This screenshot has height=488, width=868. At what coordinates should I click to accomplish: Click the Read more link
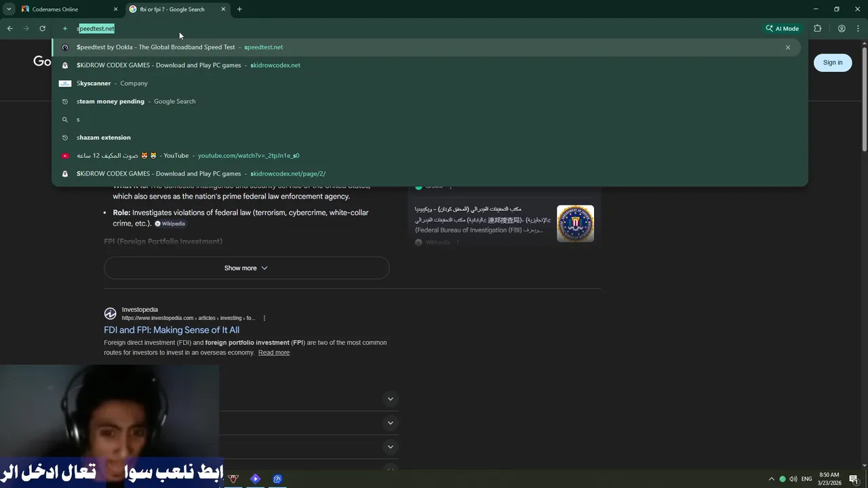pyautogui.click(x=274, y=352)
